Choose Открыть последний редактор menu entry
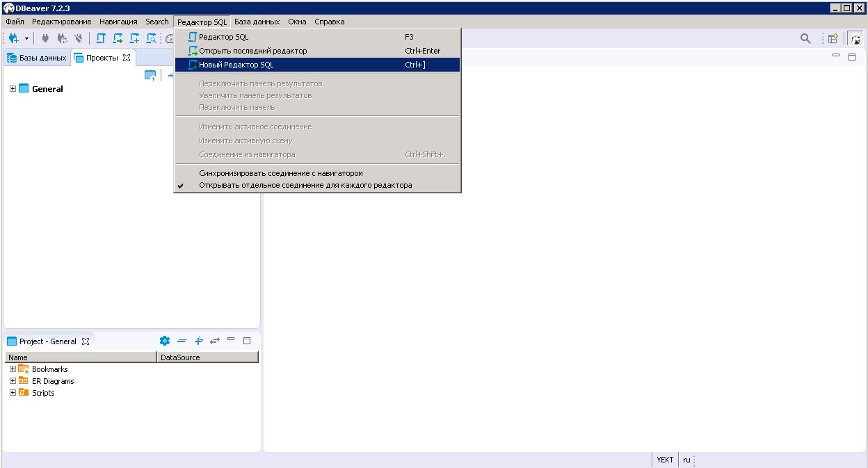The width and height of the screenshot is (868, 468). tap(318, 51)
